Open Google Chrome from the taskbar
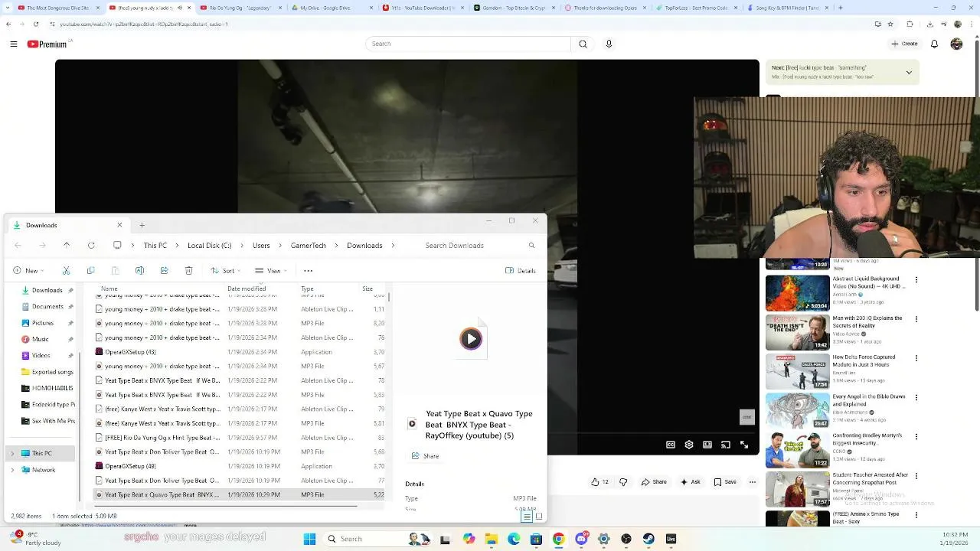Viewport: 980px width, 551px height. 559,539
